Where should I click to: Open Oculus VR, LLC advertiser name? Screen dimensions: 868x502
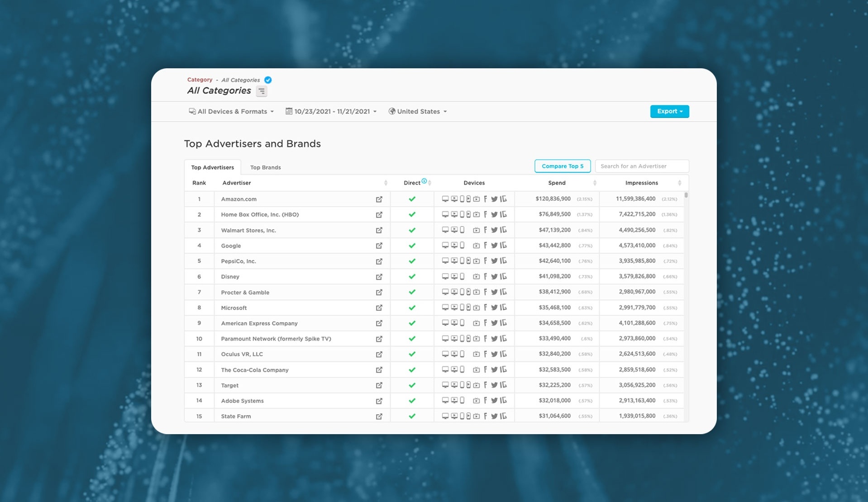242,354
